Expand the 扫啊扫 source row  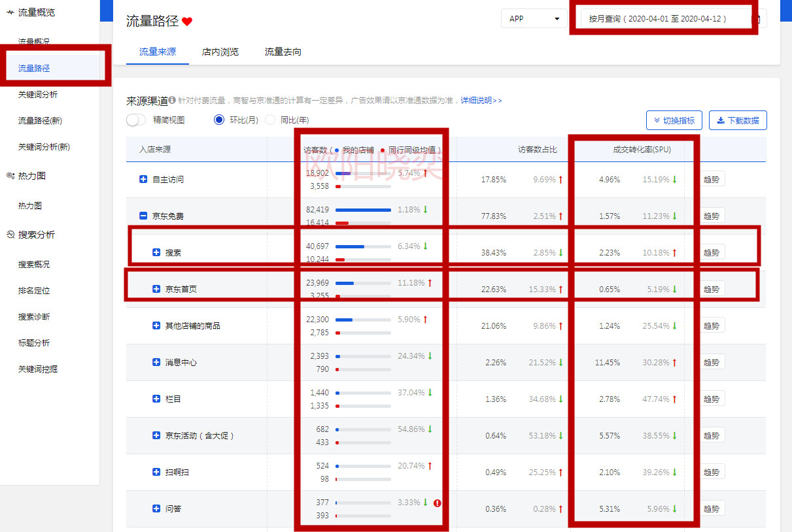pyautogui.click(x=156, y=472)
